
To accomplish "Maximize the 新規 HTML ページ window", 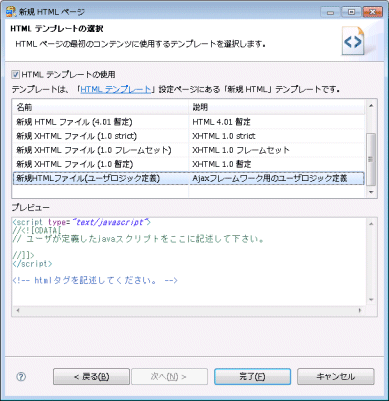I will click(351, 12).
